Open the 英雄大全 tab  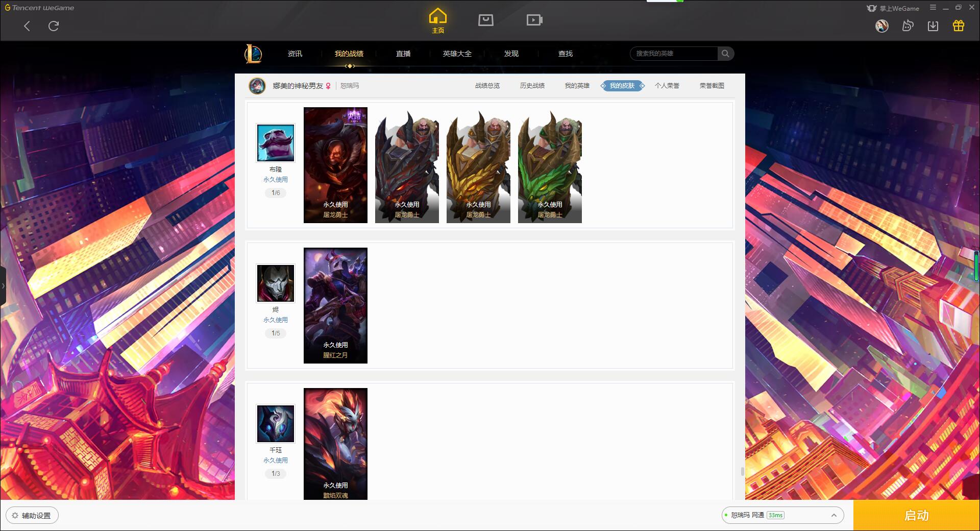(x=457, y=54)
